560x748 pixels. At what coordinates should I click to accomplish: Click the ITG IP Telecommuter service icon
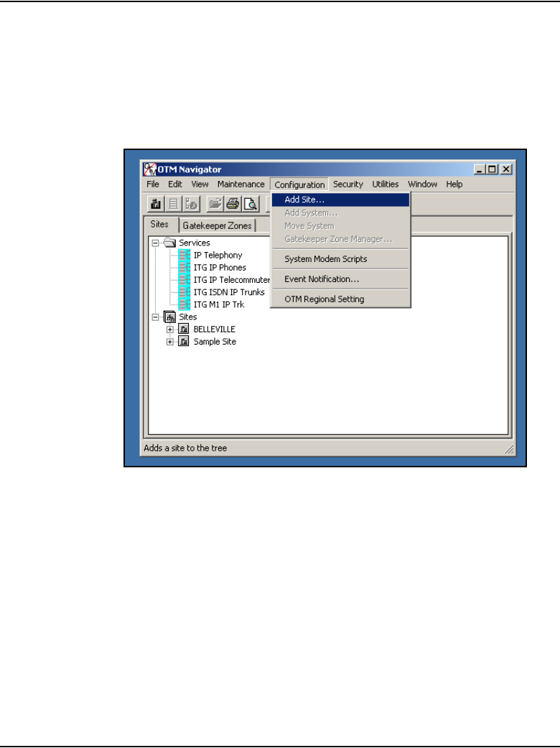(x=184, y=280)
